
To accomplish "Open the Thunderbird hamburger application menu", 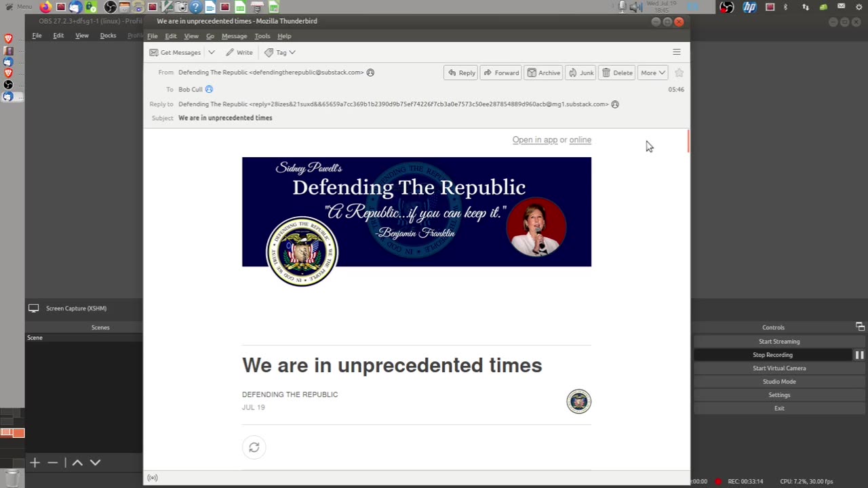I will click(x=676, y=52).
